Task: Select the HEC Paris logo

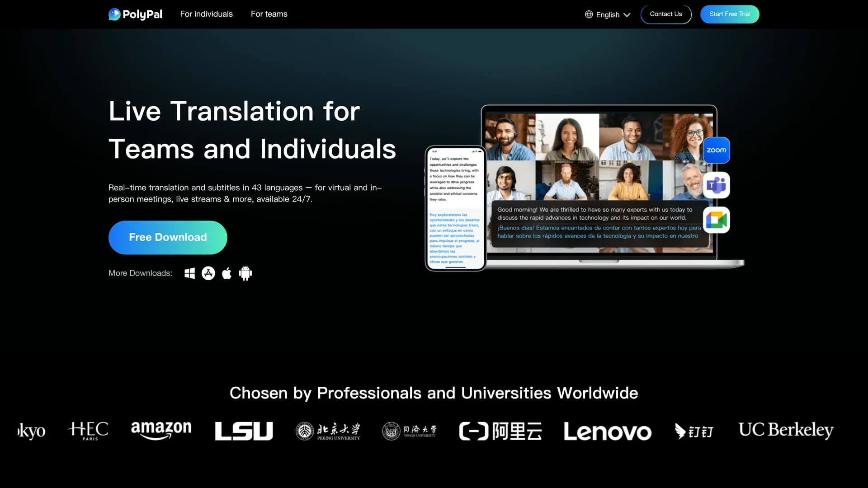Action: [88, 431]
